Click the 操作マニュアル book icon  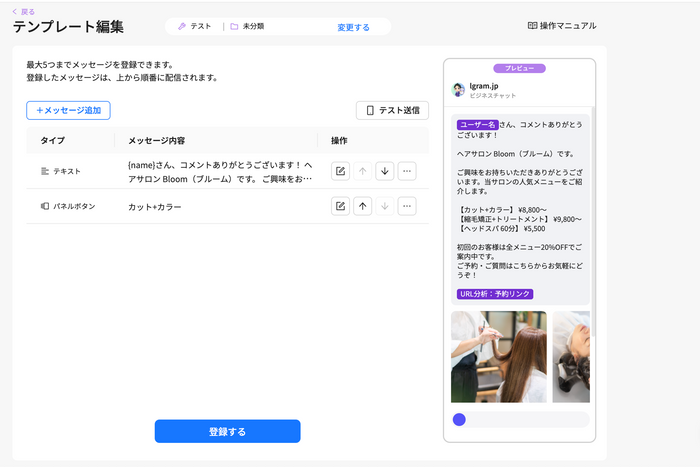[x=532, y=26]
